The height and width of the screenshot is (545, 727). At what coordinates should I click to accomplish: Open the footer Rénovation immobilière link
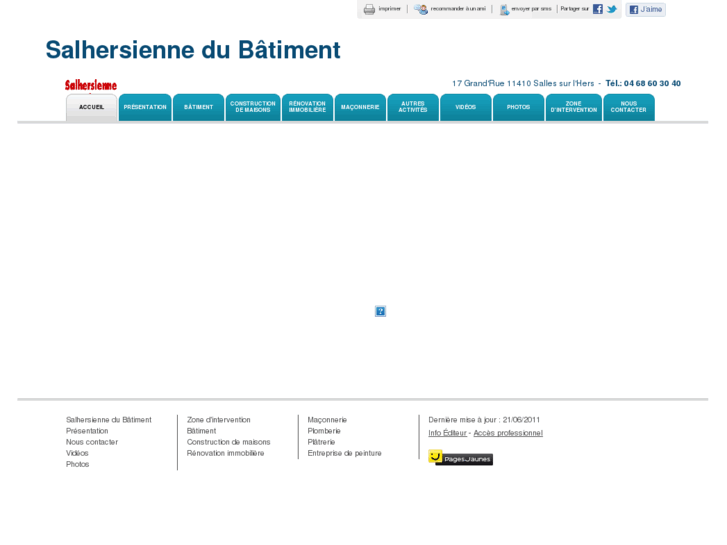[x=225, y=453]
